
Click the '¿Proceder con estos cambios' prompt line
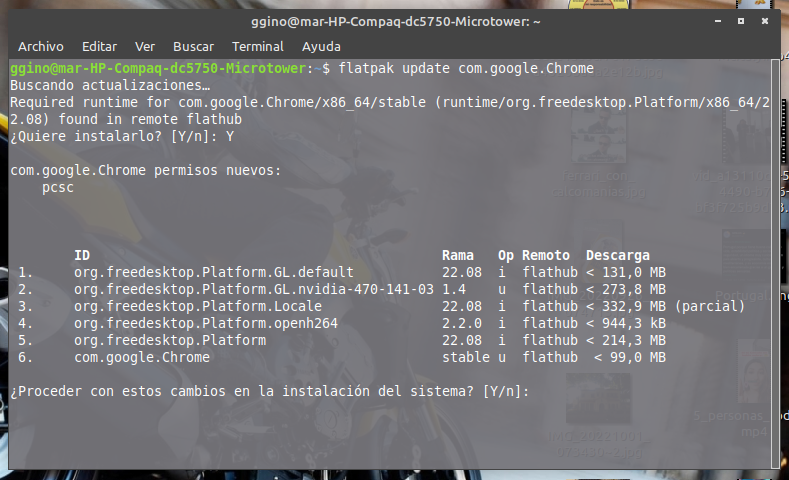tap(270, 391)
